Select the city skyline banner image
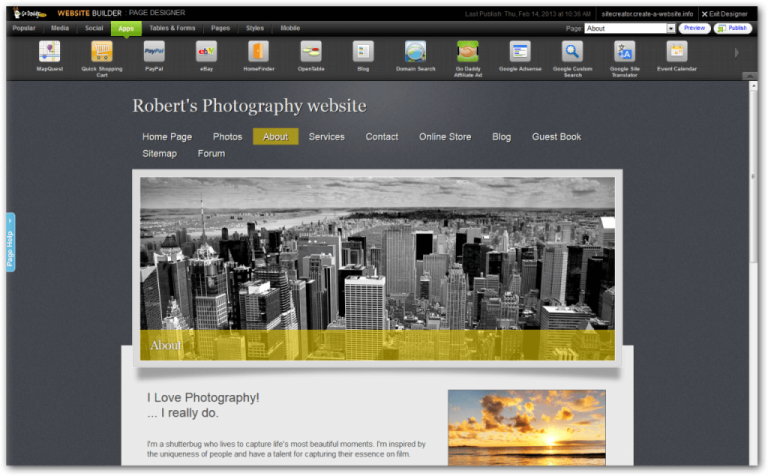This screenshot has height=476, width=768. coord(377,269)
